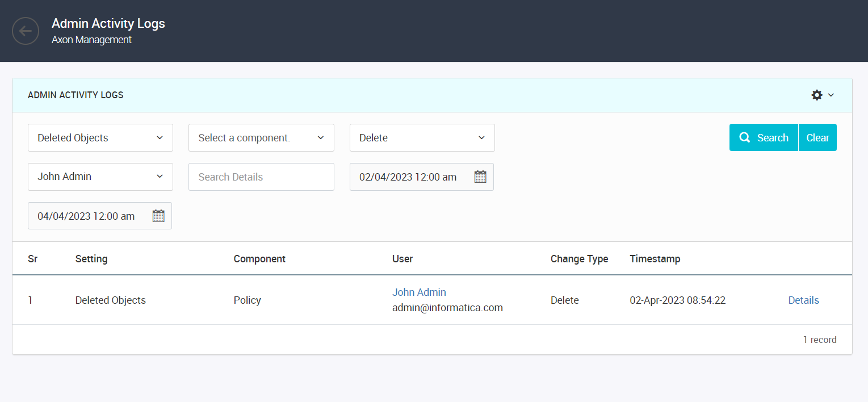This screenshot has width=868, height=402.
Task: Sort by Component column header
Action: [259, 258]
